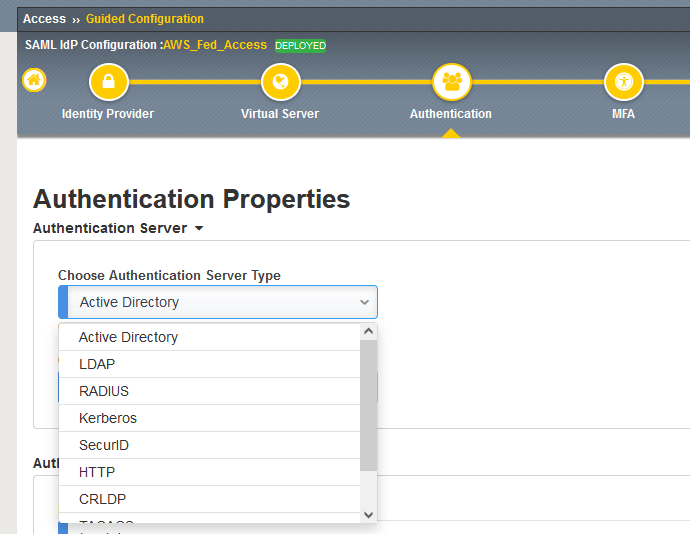Click the Guided Configuration breadcrumb

(x=145, y=19)
